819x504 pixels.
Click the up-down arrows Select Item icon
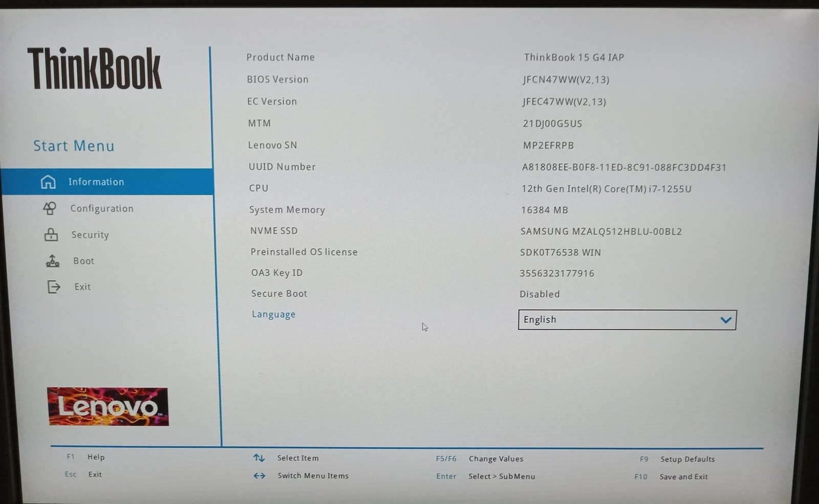click(259, 458)
